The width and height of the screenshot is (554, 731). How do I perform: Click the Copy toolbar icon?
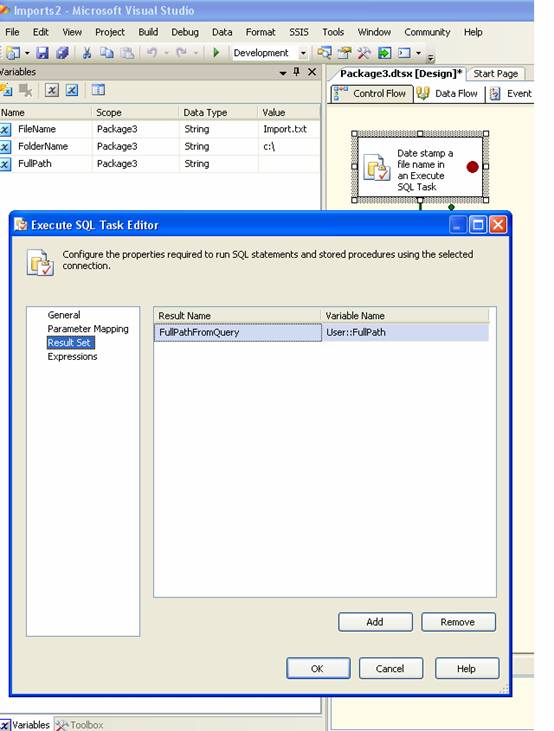click(x=107, y=53)
